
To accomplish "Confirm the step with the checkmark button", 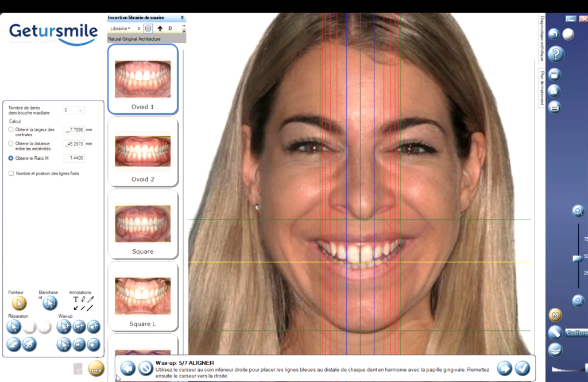I will click(523, 368).
